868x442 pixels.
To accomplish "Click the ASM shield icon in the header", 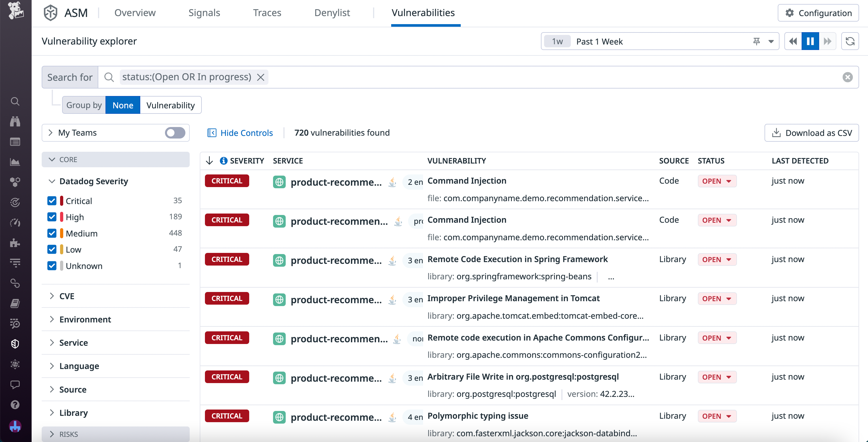I will pyautogui.click(x=50, y=12).
